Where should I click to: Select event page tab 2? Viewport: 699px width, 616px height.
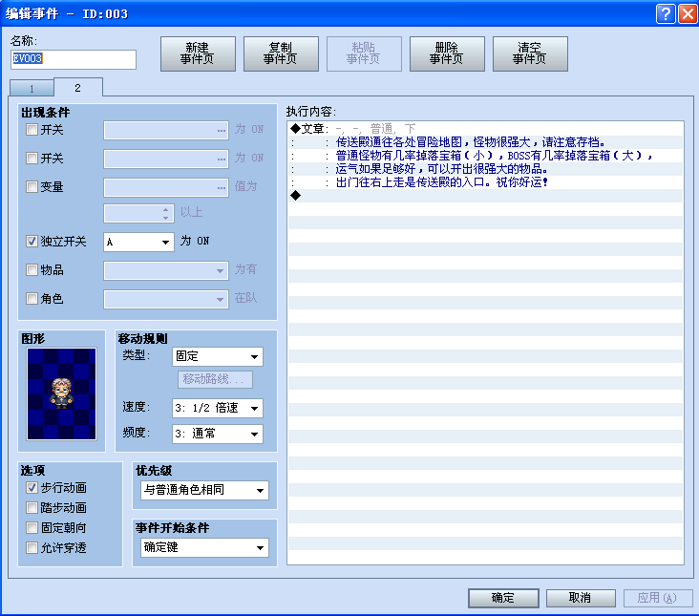coord(78,87)
